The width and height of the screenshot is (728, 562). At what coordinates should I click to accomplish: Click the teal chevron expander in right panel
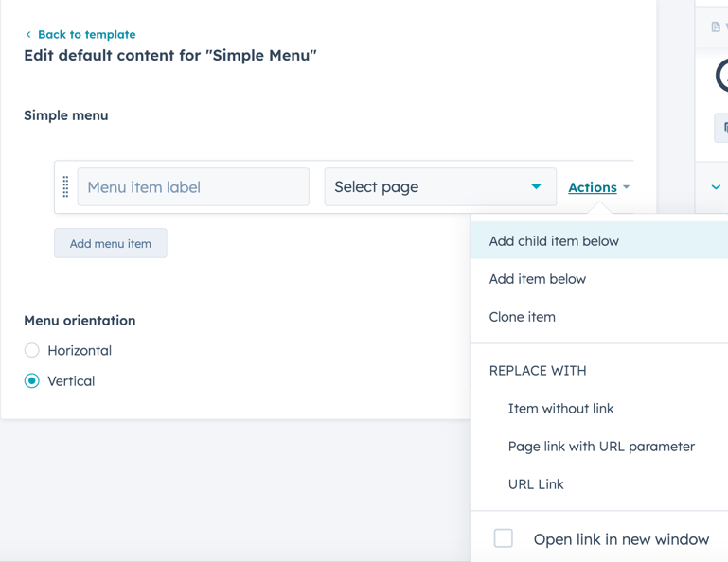point(716,187)
